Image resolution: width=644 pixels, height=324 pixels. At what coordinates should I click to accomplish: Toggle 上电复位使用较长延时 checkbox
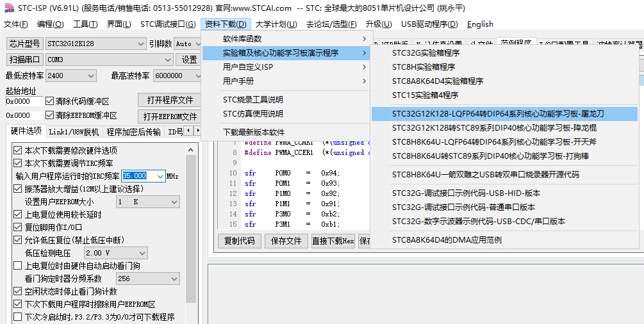(x=18, y=215)
